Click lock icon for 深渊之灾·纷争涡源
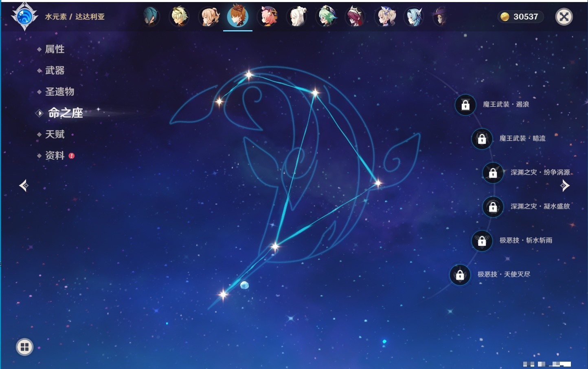The height and width of the screenshot is (369, 588). (493, 172)
